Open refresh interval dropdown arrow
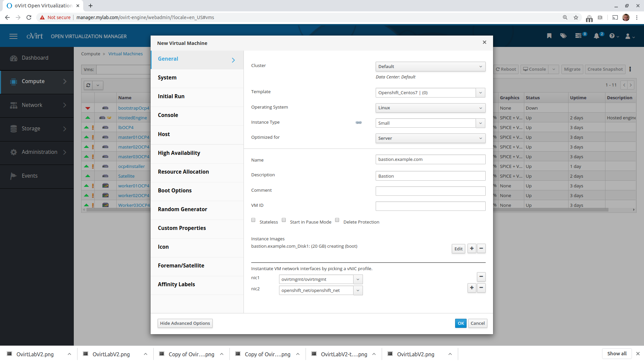This screenshot has height=362, width=644. 98,85
